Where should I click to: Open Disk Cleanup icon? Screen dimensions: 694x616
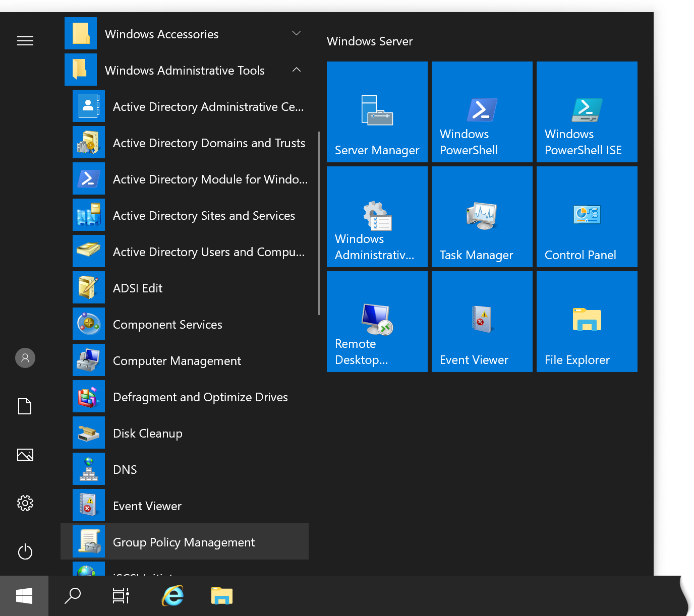point(89,433)
